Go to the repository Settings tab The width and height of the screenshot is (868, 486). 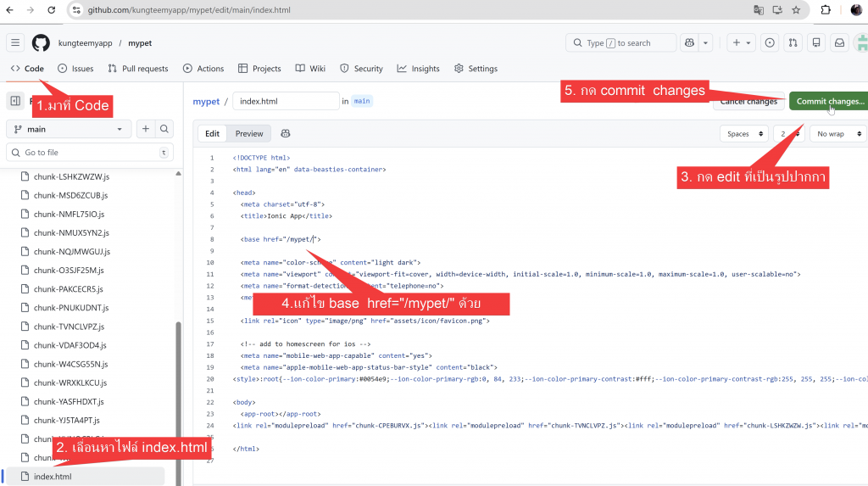click(x=476, y=69)
